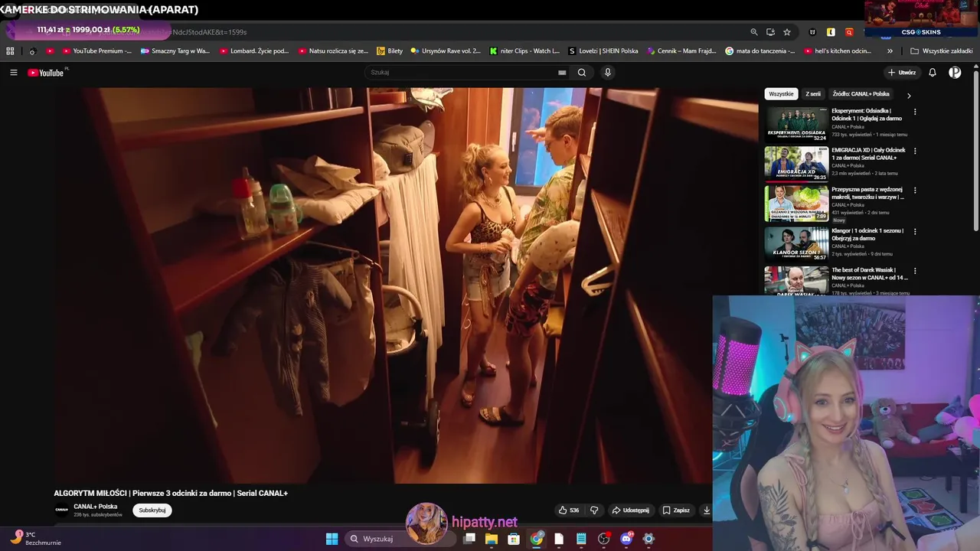
Task: Open the YouTube account avatar menu
Action: point(955,73)
